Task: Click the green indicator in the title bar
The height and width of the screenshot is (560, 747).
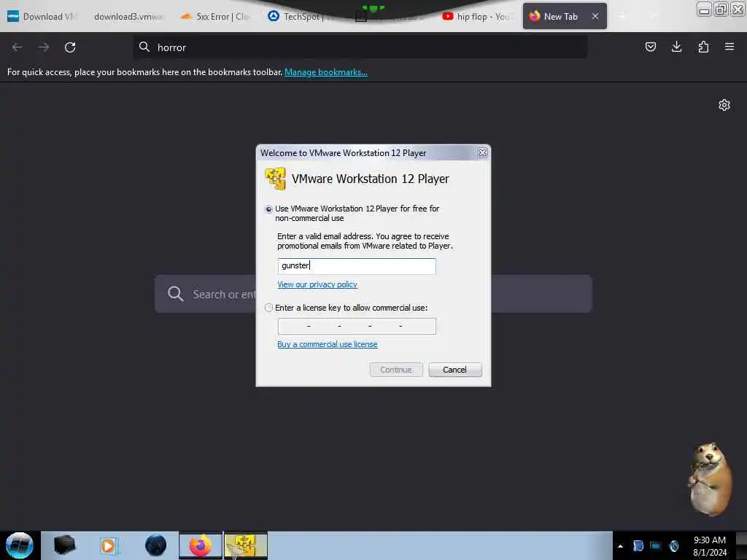Action: coord(373,8)
